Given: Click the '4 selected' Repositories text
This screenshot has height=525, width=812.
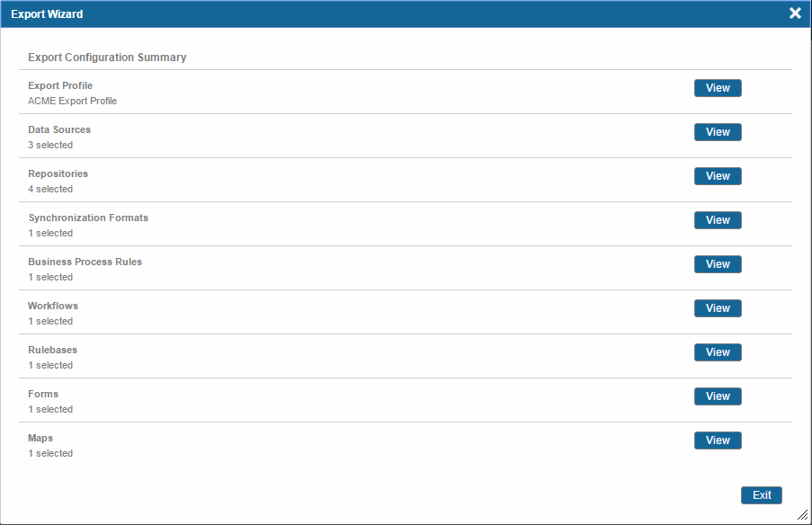Looking at the screenshot, I should tap(50, 189).
